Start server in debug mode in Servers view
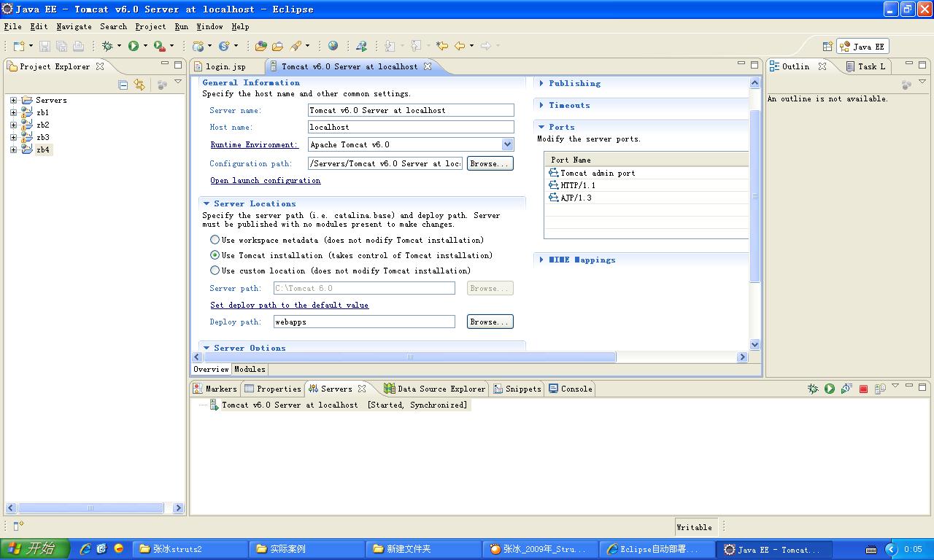 [x=813, y=389]
